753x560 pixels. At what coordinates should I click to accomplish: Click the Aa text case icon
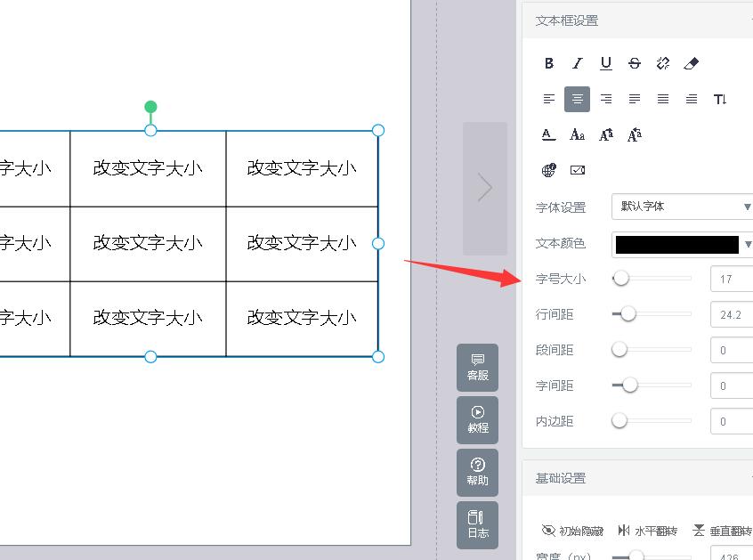click(x=578, y=135)
